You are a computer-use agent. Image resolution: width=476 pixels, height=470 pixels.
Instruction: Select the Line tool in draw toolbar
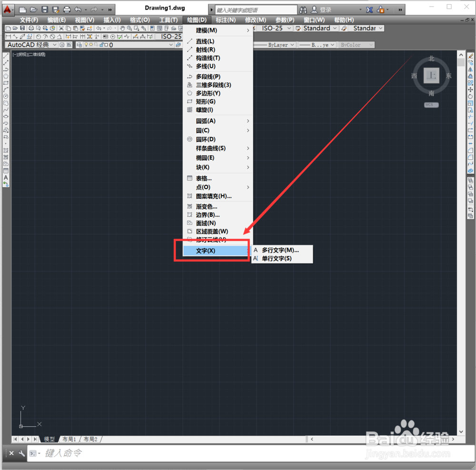tap(6, 56)
